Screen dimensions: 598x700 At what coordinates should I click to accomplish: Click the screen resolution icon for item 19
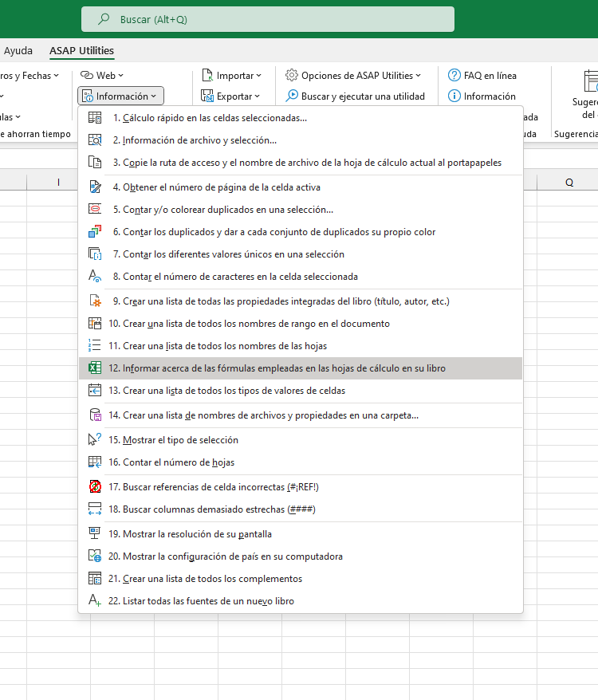[x=95, y=534]
